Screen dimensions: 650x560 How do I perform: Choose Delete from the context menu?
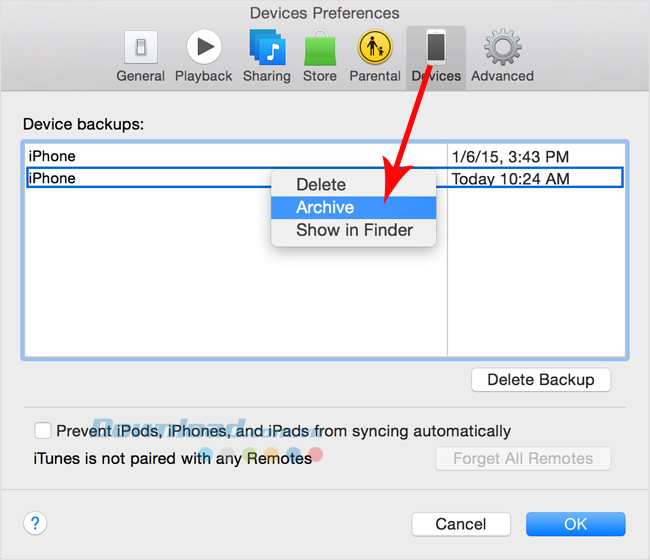[x=353, y=185]
